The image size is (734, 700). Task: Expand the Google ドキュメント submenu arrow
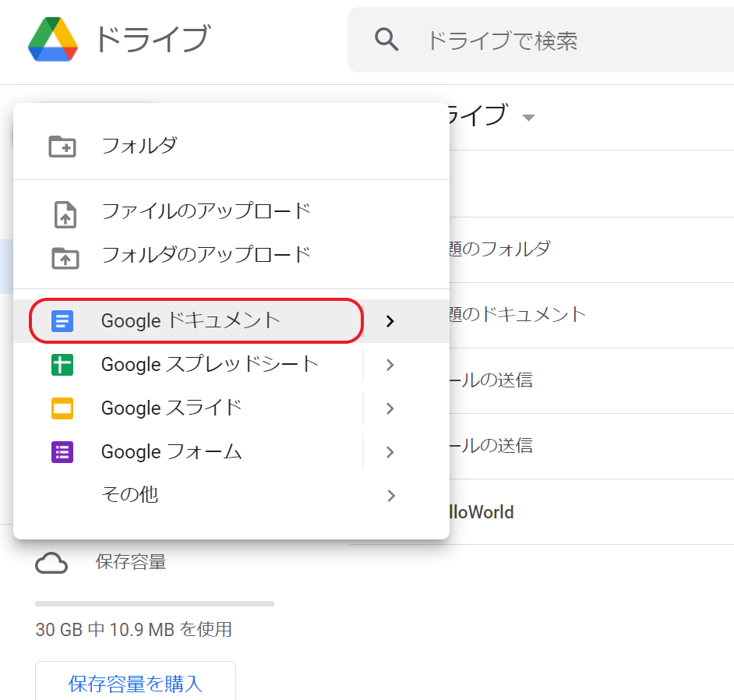[x=390, y=321]
